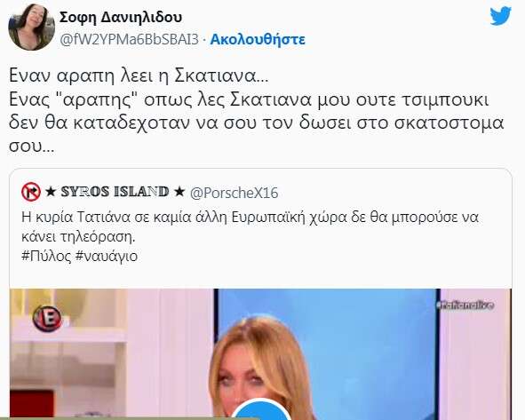Open the #ναυάγιο hashtag

(x=107, y=257)
